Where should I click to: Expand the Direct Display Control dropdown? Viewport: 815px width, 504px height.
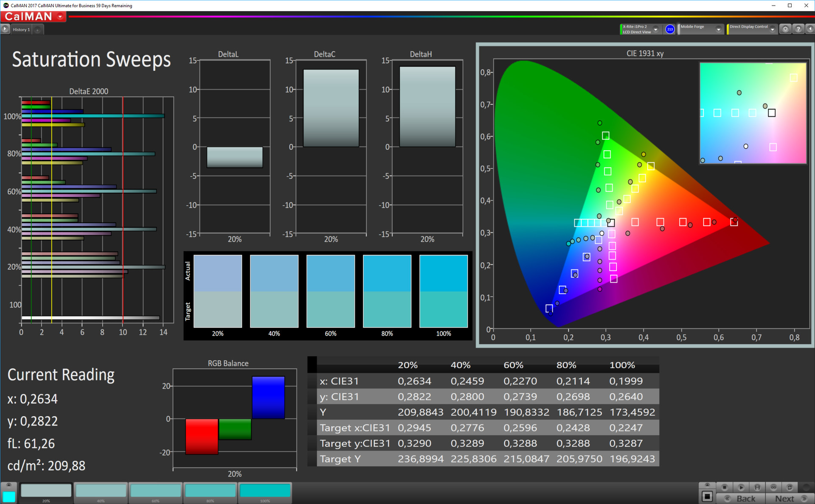[773, 29]
